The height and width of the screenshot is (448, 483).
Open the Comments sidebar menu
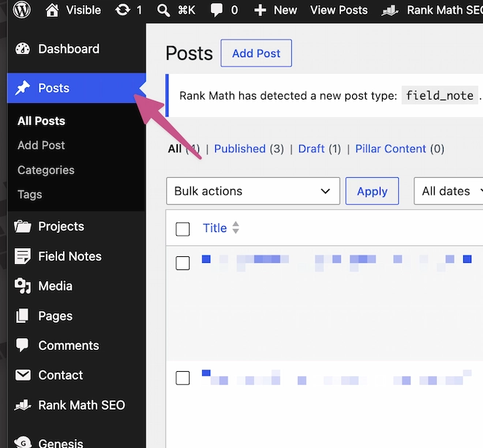click(x=76, y=346)
